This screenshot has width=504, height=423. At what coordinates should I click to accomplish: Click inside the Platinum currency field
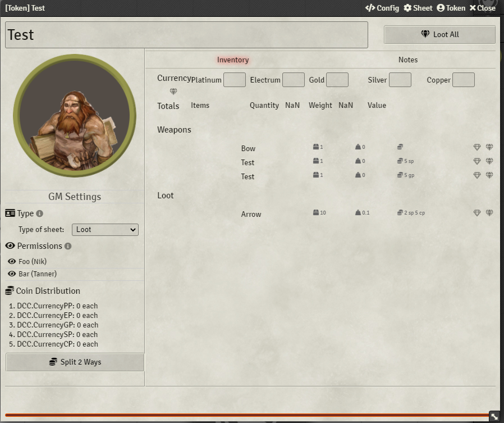[x=234, y=79]
